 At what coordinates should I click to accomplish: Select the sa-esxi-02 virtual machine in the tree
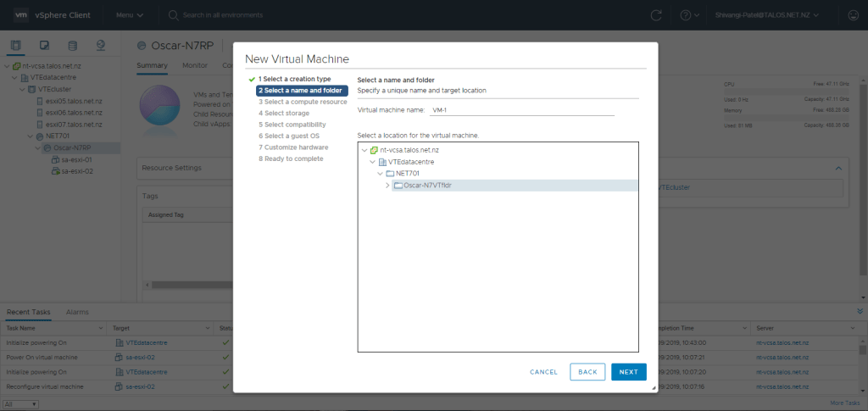[76, 170]
